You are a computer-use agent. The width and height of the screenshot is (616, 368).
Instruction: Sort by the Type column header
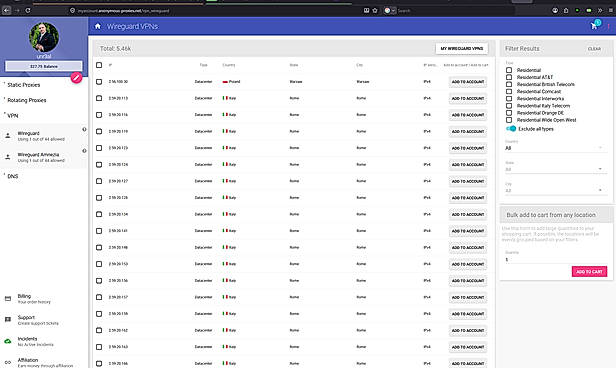click(203, 65)
